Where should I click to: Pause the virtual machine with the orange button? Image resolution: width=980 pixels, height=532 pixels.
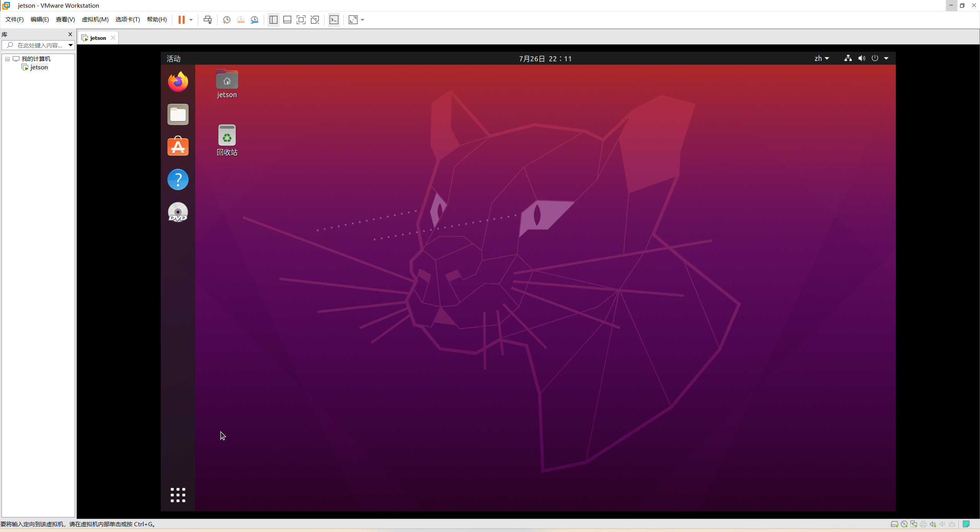pos(181,20)
